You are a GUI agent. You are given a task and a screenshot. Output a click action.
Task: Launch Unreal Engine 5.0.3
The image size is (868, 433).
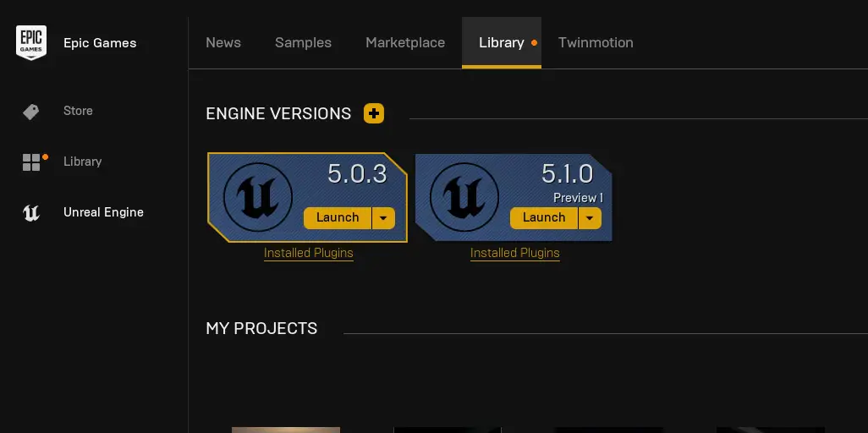point(338,218)
